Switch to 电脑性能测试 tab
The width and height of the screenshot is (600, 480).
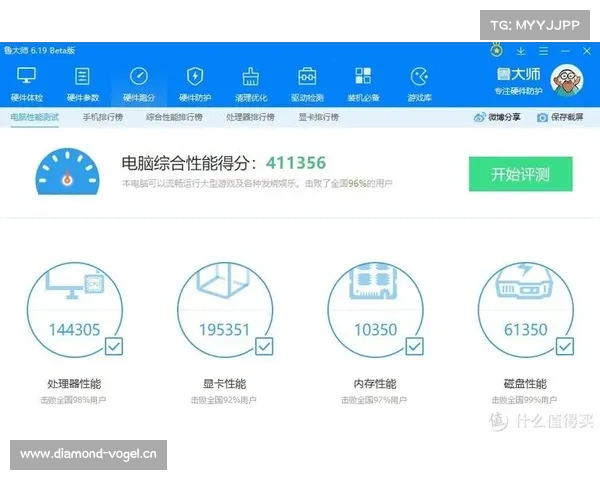coord(34,117)
